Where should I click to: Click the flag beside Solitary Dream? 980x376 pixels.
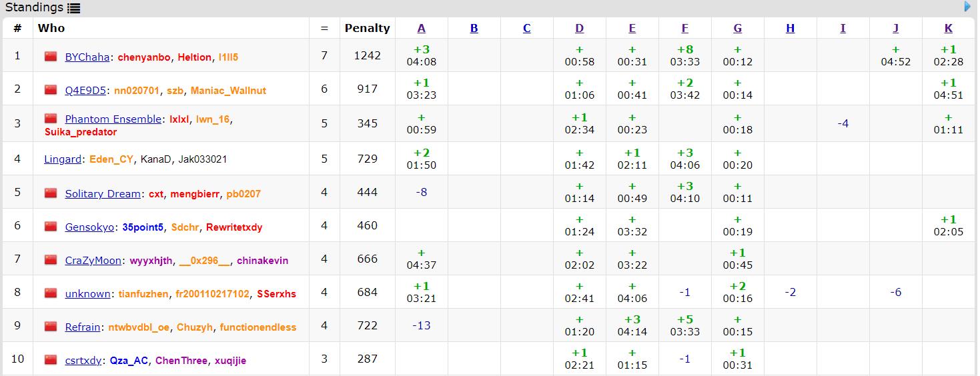[x=51, y=193]
